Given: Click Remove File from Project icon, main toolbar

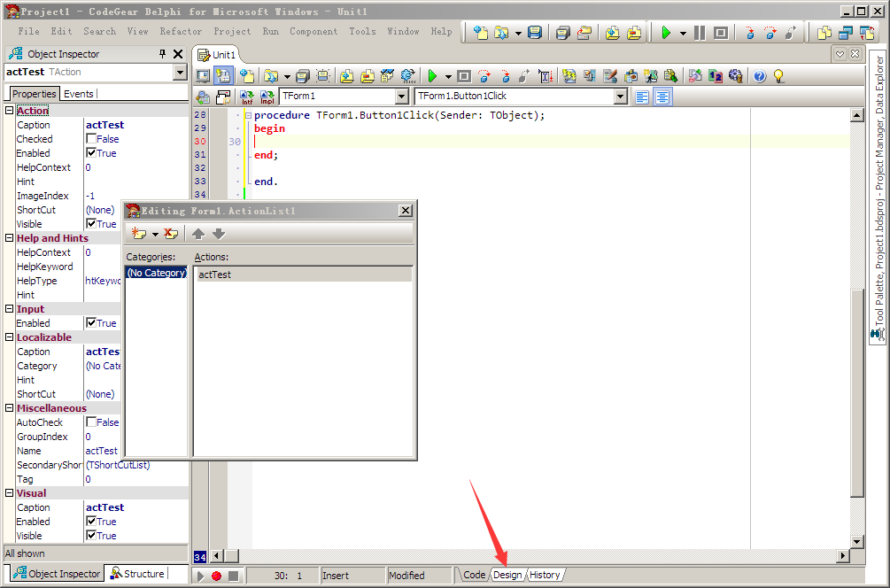Looking at the screenshot, I should [634, 33].
